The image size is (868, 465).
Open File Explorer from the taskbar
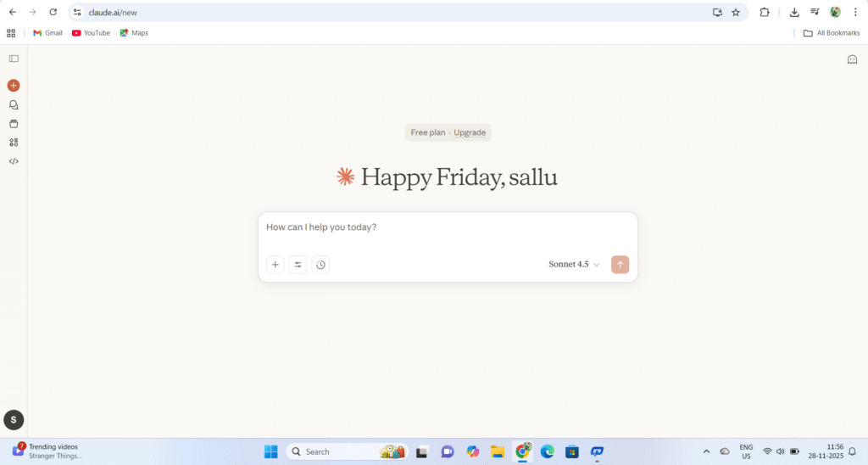click(x=498, y=451)
